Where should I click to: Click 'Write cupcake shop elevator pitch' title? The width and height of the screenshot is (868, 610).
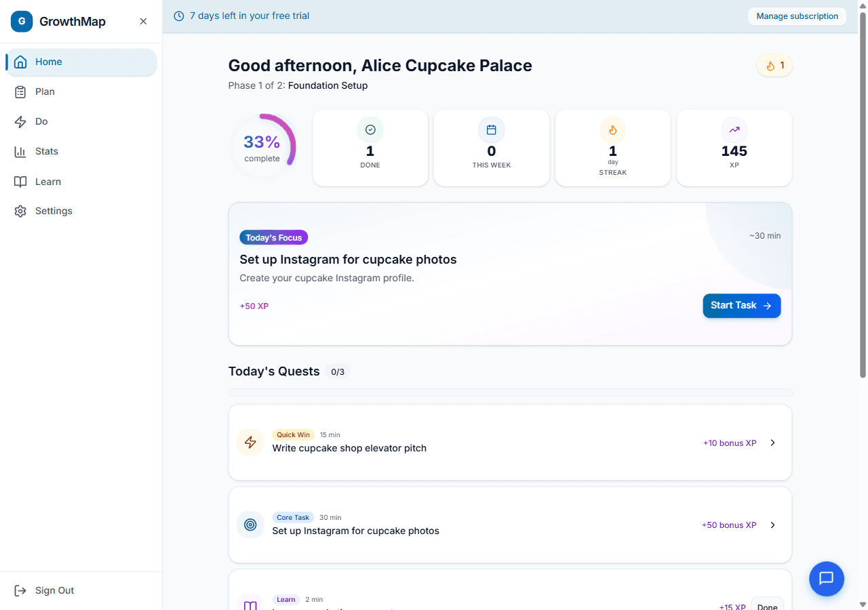click(x=349, y=448)
